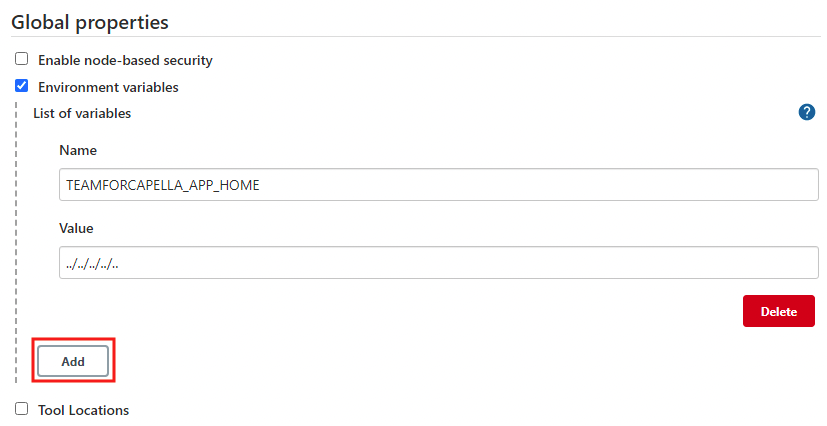Click the Add variable button
Screen dimensions: 827x426
click(x=73, y=361)
